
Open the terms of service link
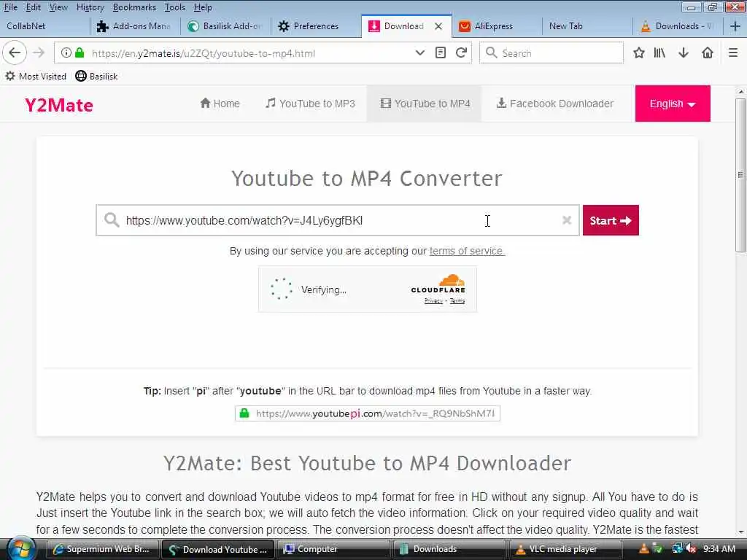click(x=466, y=251)
